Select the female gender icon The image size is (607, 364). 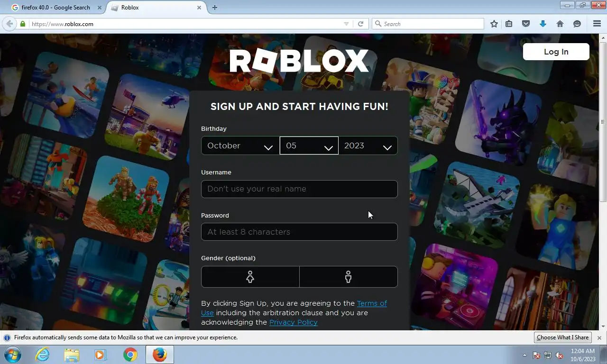[x=250, y=277]
